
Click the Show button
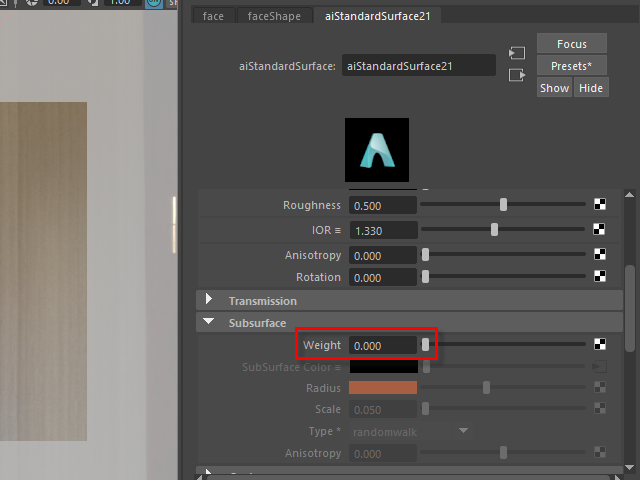554,88
